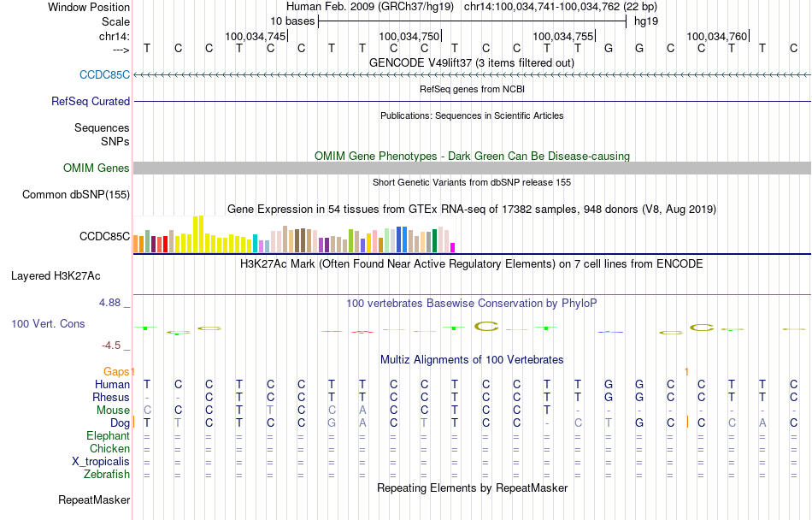Click the Sequences track label
Image resolution: width=812 pixels, height=520 pixels.
(102, 128)
